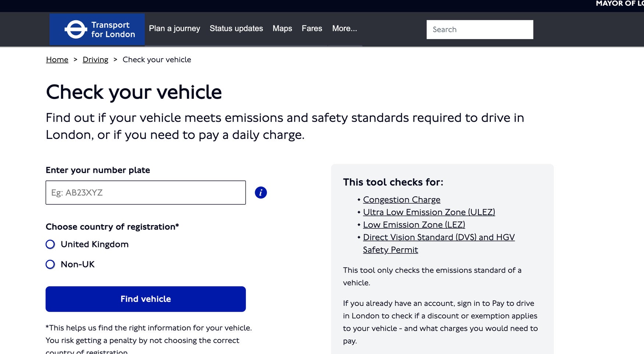The width and height of the screenshot is (644, 354).
Task: Click the Transport for London roundel logo
Action: click(x=97, y=29)
